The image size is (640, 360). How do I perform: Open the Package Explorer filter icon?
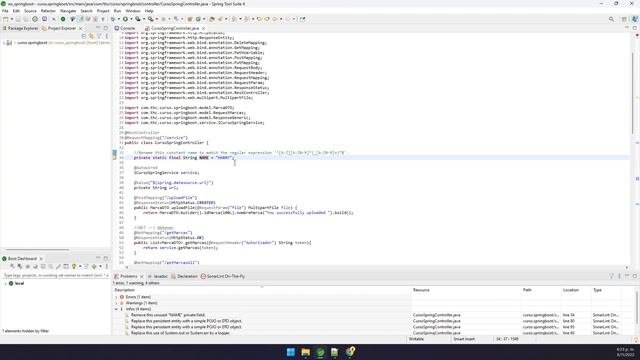point(99,36)
